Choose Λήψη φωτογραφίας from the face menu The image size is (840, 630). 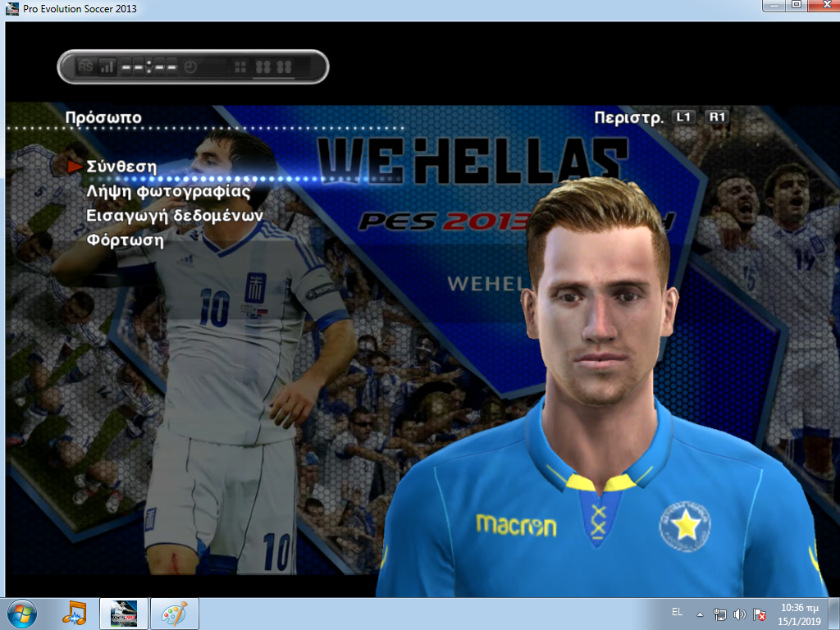[x=168, y=191]
